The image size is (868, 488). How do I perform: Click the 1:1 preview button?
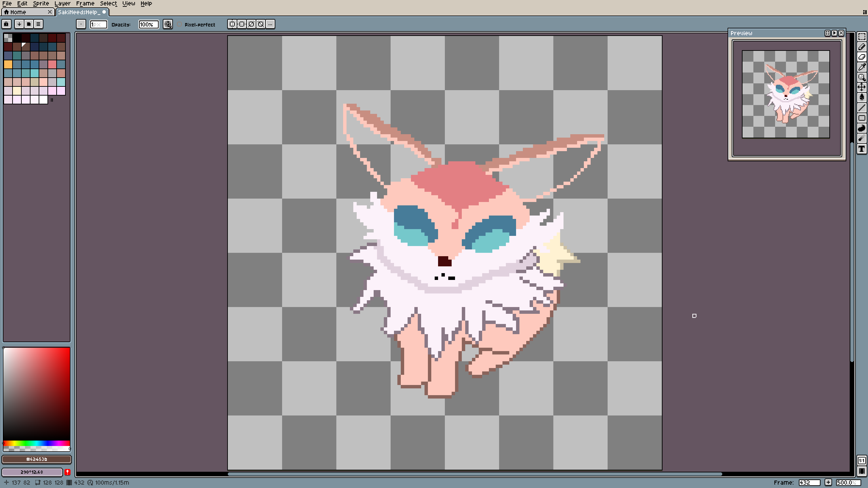(862, 461)
